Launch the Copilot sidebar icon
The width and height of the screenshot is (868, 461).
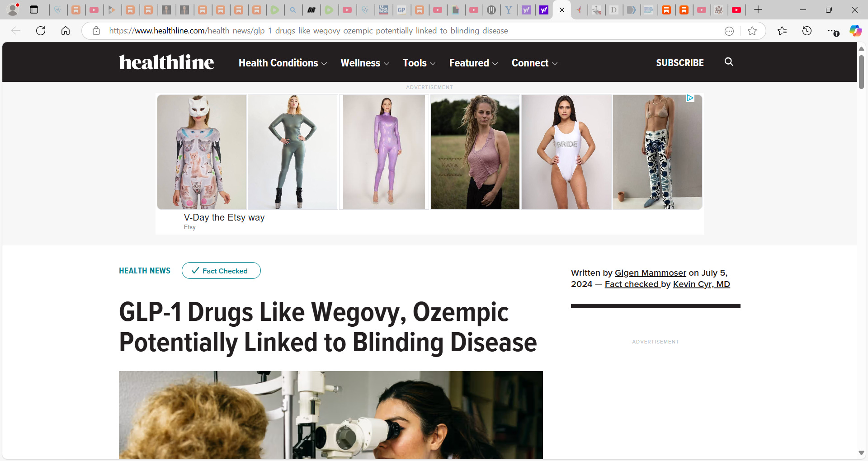855,31
